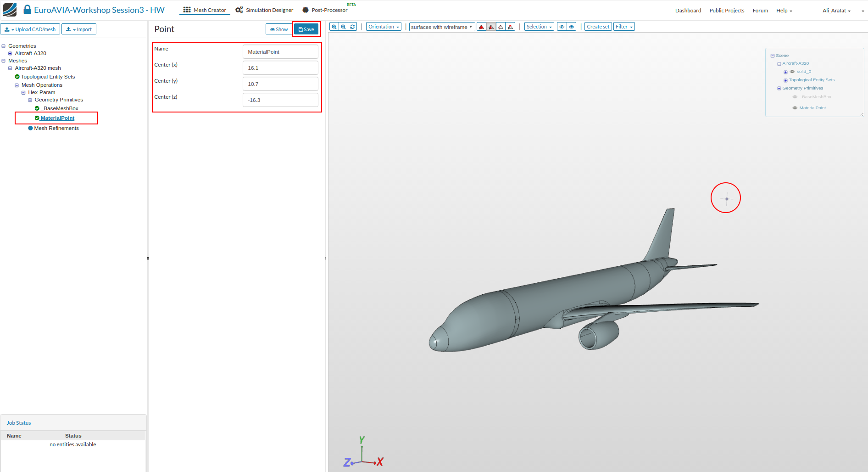Open the Help menu

784,11
